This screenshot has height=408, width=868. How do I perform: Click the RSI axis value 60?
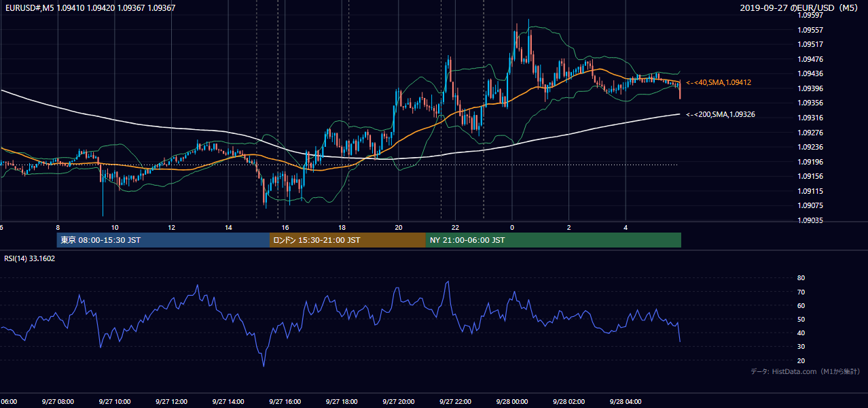(x=801, y=305)
